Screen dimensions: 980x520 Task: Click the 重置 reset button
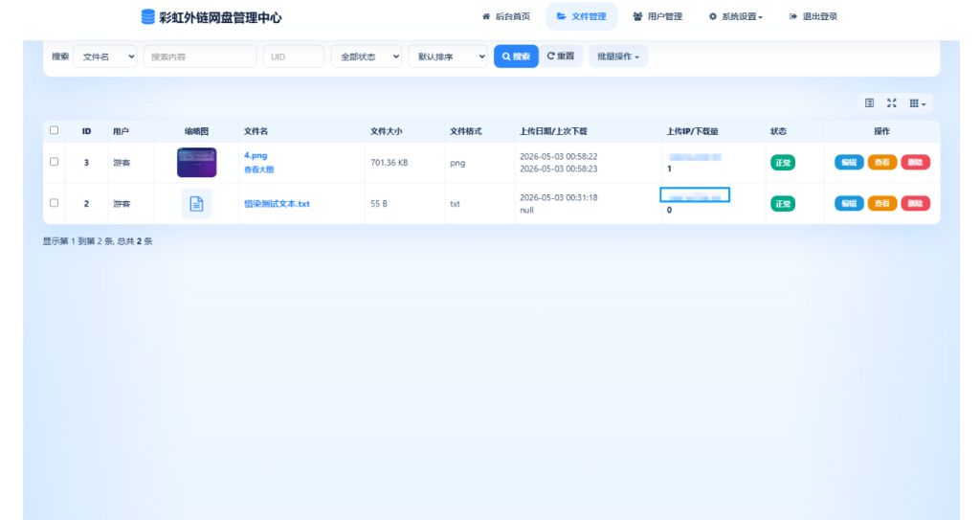pos(561,57)
